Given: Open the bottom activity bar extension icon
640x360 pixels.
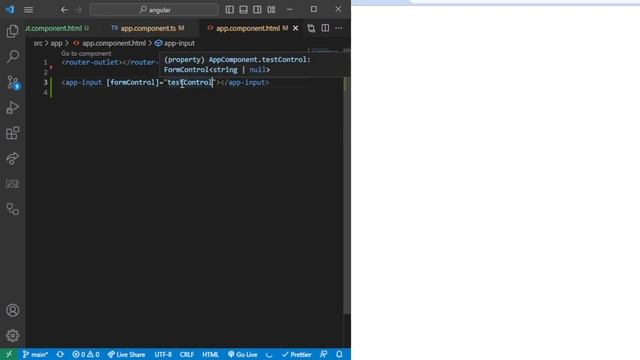Looking at the screenshot, I should pos(12,209).
